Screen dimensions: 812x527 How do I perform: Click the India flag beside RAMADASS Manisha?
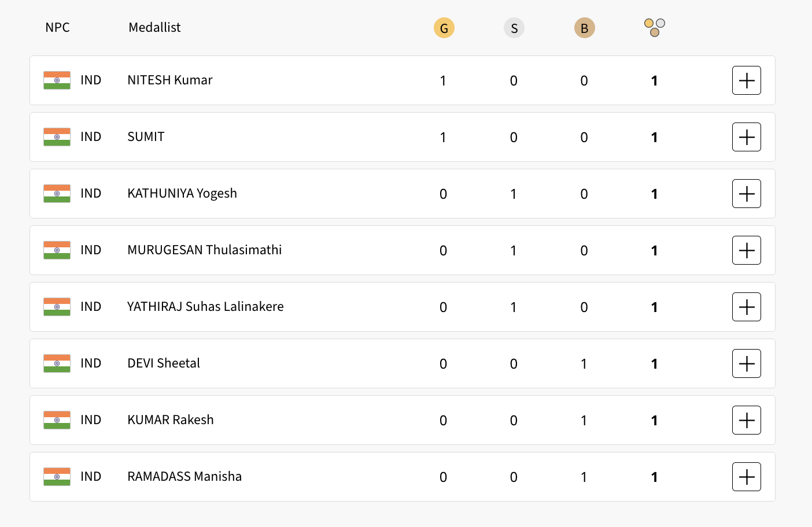click(57, 477)
